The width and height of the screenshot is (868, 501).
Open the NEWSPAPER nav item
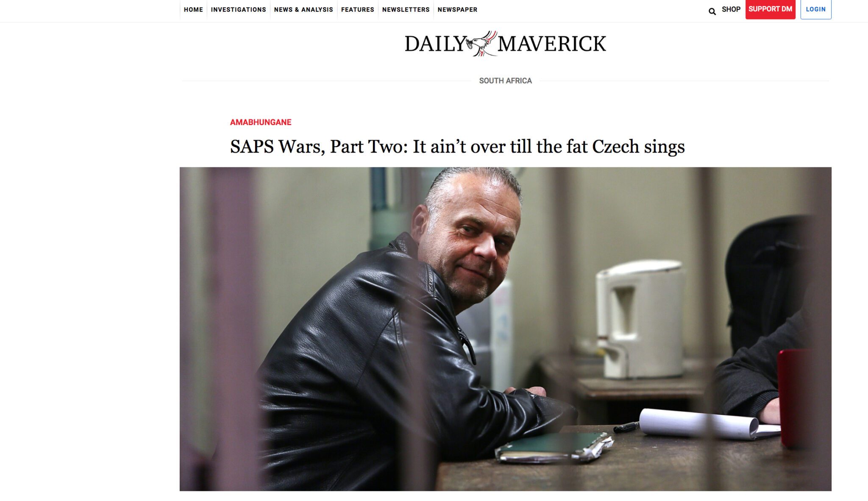pos(457,10)
